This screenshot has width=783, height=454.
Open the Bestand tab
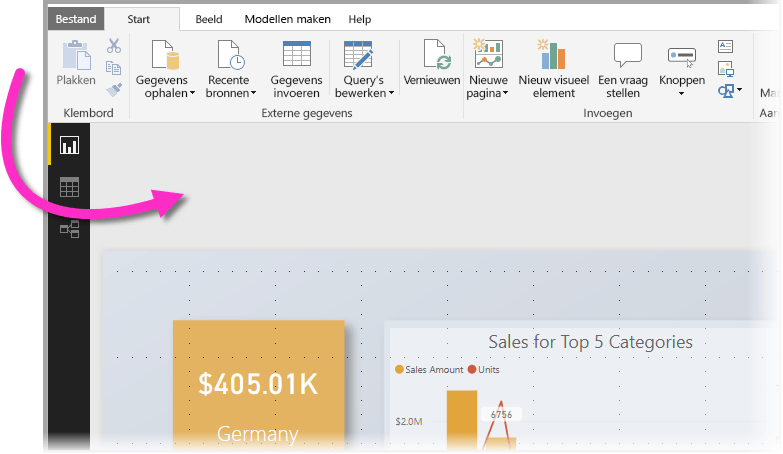click(76, 19)
